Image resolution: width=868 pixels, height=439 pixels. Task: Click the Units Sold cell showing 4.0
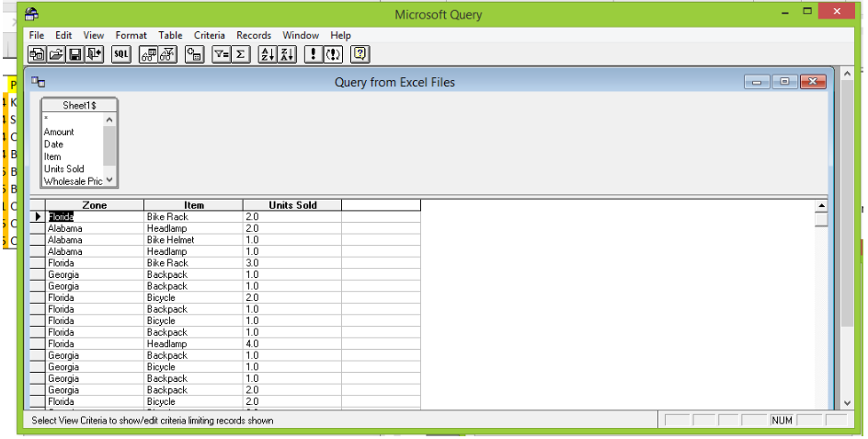pyautogui.click(x=292, y=343)
